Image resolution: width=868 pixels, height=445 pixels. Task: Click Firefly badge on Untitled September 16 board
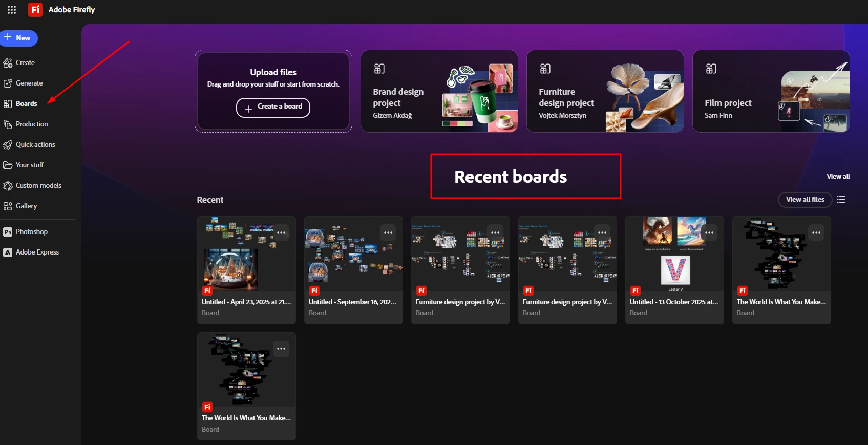(314, 291)
